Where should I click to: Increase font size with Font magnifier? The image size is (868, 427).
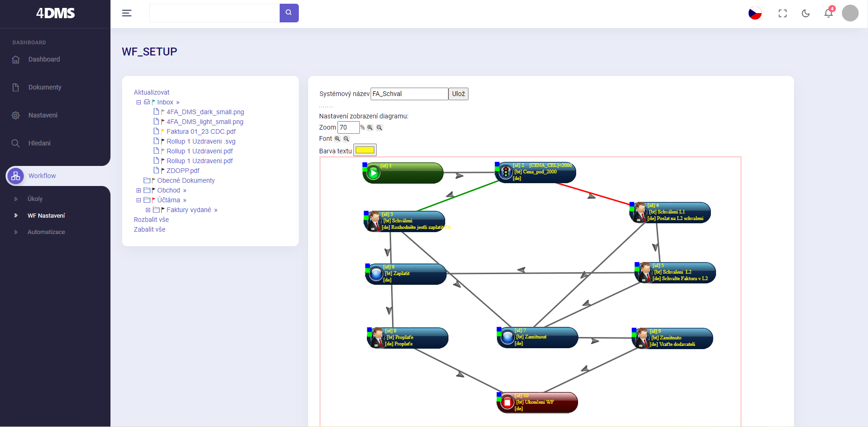coord(338,139)
